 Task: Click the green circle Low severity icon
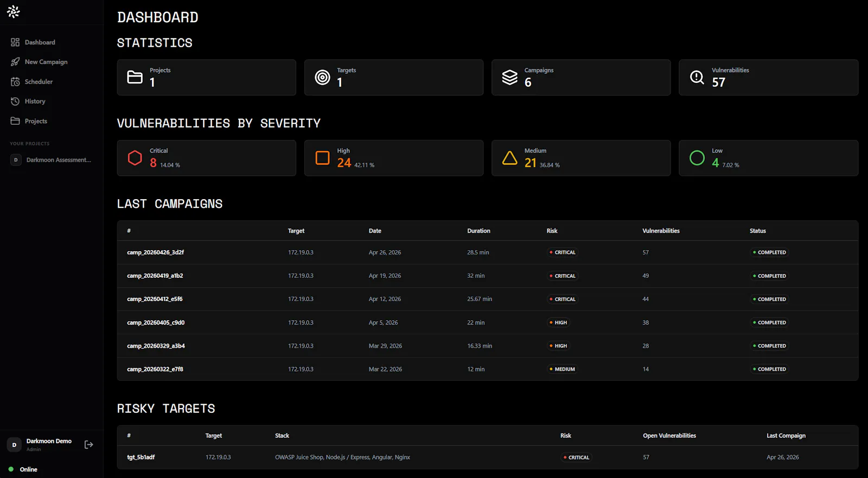[x=697, y=158]
